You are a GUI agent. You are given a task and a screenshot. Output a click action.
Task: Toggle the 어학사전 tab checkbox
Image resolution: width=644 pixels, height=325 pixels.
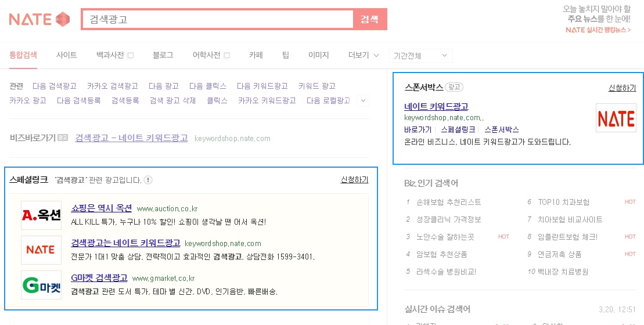pos(226,55)
